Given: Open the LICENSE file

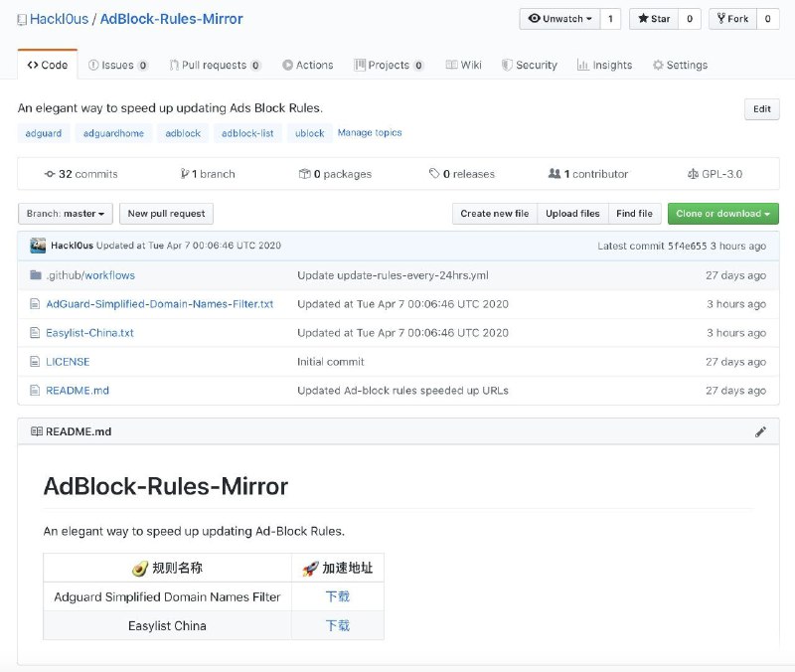Looking at the screenshot, I should coord(68,362).
